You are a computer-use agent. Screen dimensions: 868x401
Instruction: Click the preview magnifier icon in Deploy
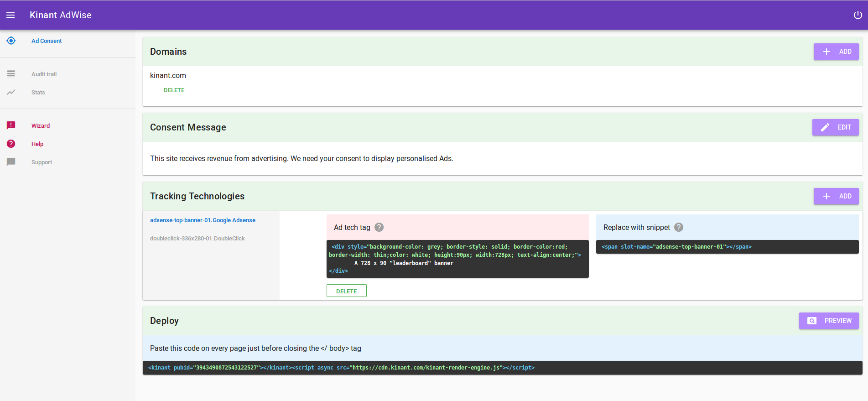click(812, 321)
